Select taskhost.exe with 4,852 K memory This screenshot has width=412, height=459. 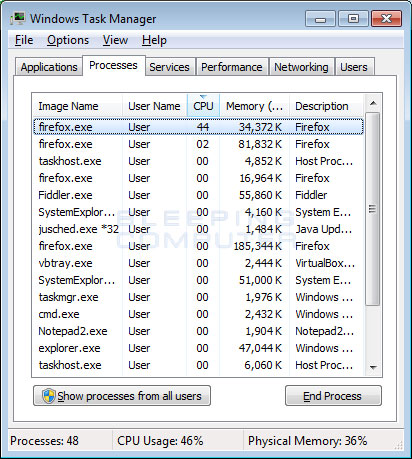coord(198,161)
